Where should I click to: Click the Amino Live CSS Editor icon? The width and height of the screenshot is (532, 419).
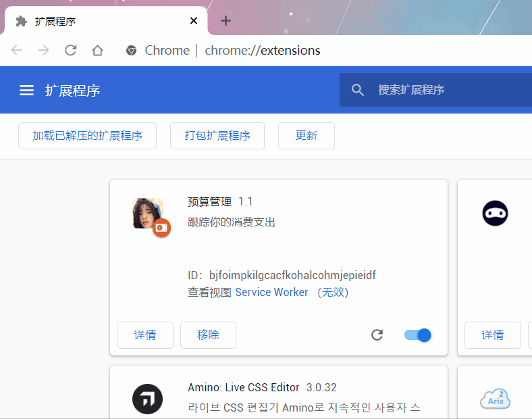148,399
